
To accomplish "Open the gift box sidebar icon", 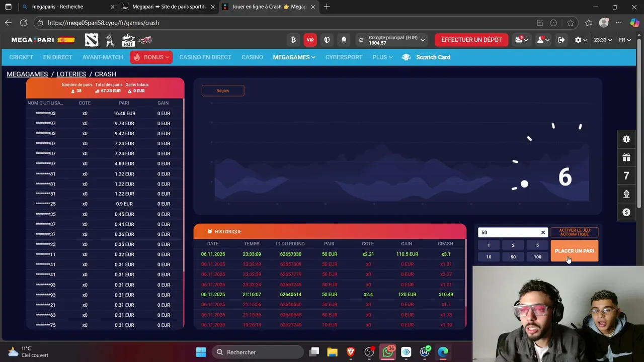I will [x=626, y=157].
